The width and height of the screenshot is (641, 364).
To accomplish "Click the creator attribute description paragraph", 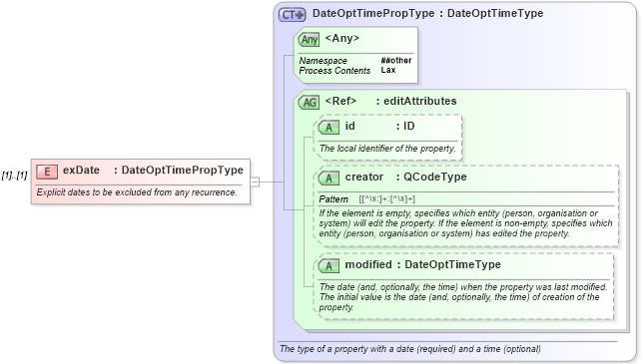I will [x=465, y=223].
